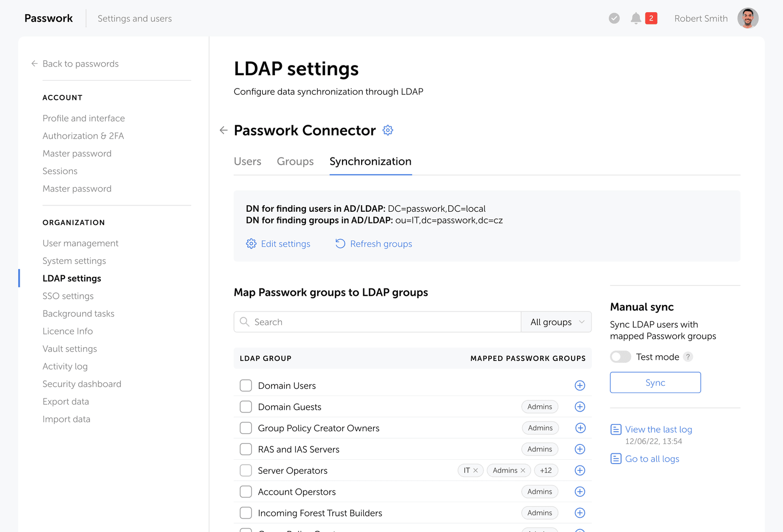783x532 pixels.
Task: Check the Incoming Forest Trust Builders checkbox
Action: (x=246, y=513)
